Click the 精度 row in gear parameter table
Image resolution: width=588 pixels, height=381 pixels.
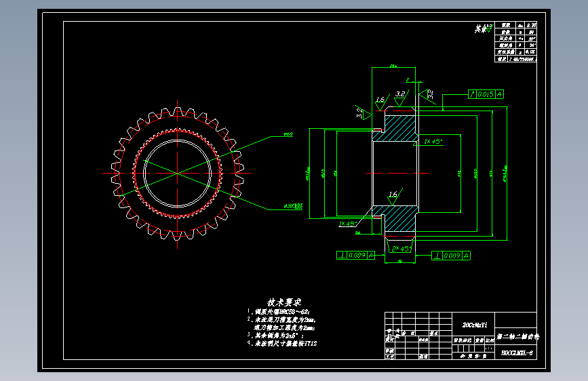pyautogui.click(x=515, y=59)
